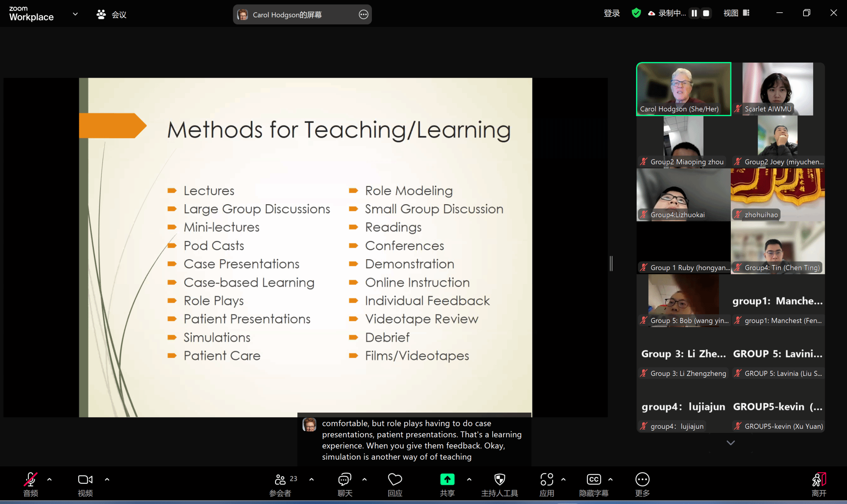Expand the Zoom Workplace dropdown chevron
847x504 pixels.
click(x=75, y=14)
